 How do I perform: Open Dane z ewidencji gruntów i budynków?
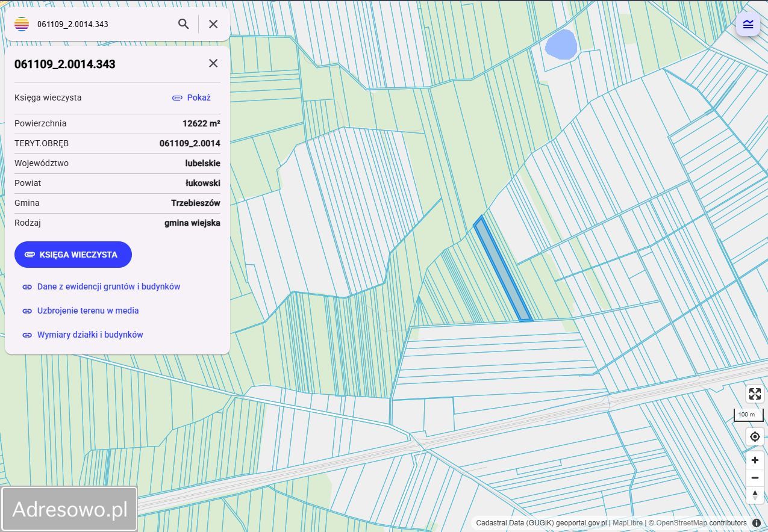pos(108,286)
